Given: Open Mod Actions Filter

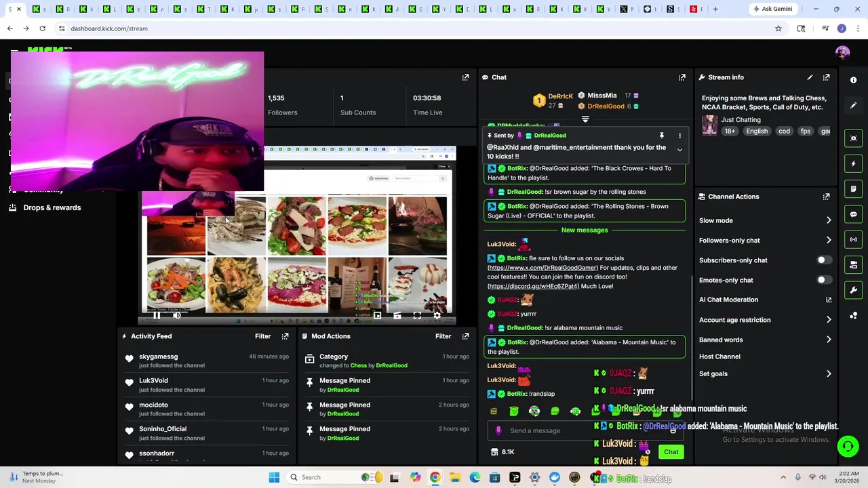Looking at the screenshot, I should point(443,336).
